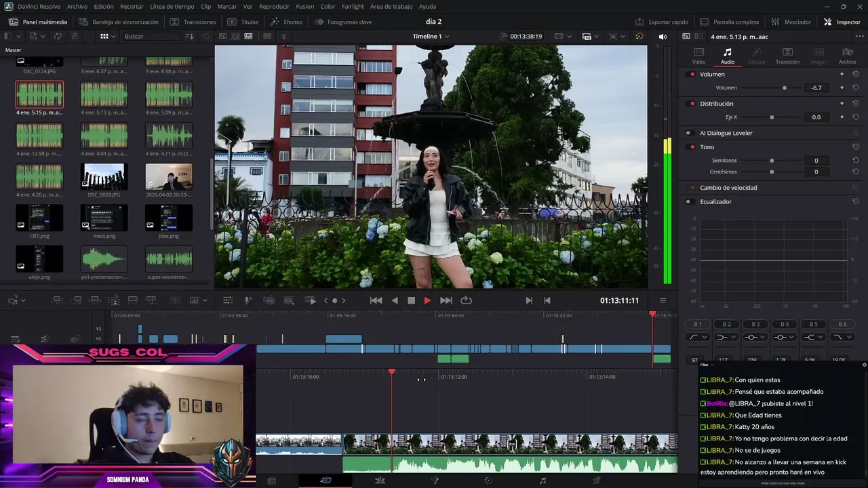Screen dimensions: 868x488
Task: Click the Stop playback button
Action: 411,300
